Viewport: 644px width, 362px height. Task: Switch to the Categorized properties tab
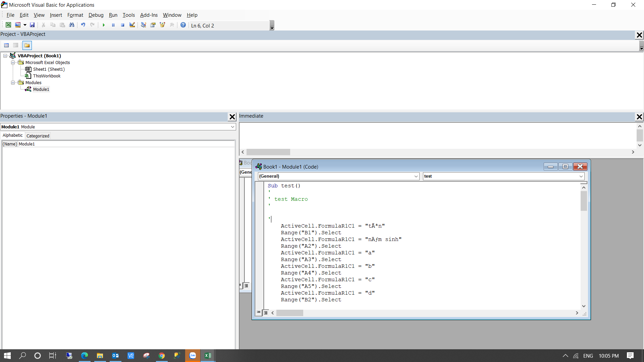[x=38, y=136]
